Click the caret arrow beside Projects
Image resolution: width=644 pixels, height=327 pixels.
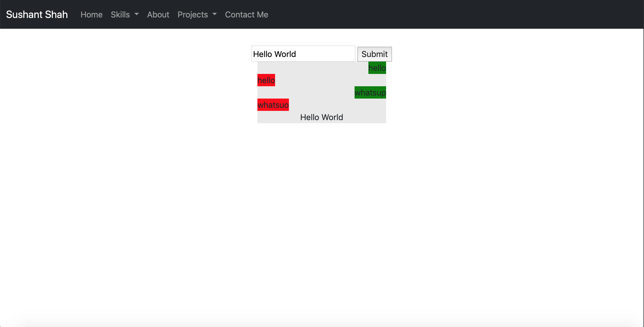click(215, 14)
